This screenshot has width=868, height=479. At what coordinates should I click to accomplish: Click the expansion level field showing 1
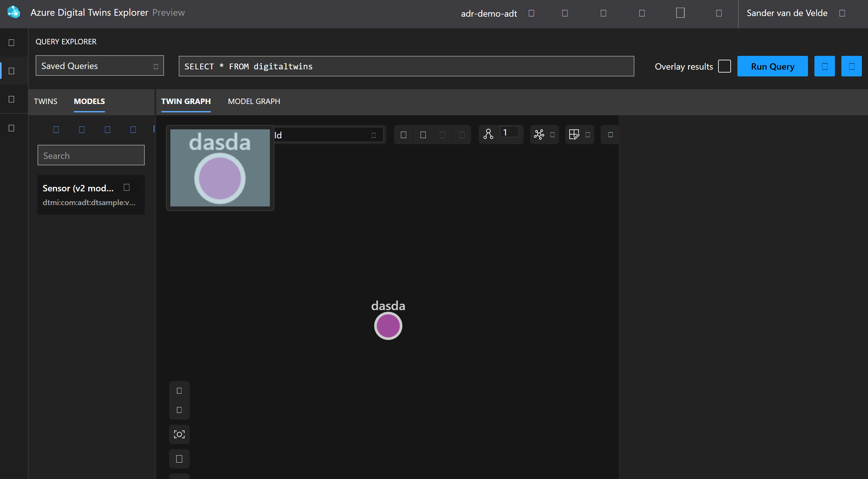coord(510,133)
